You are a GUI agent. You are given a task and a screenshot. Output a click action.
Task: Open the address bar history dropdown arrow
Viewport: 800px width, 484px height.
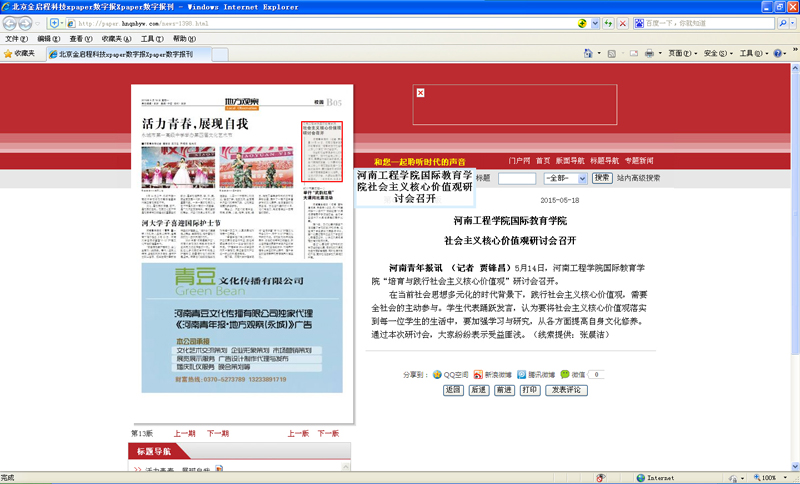[595, 23]
